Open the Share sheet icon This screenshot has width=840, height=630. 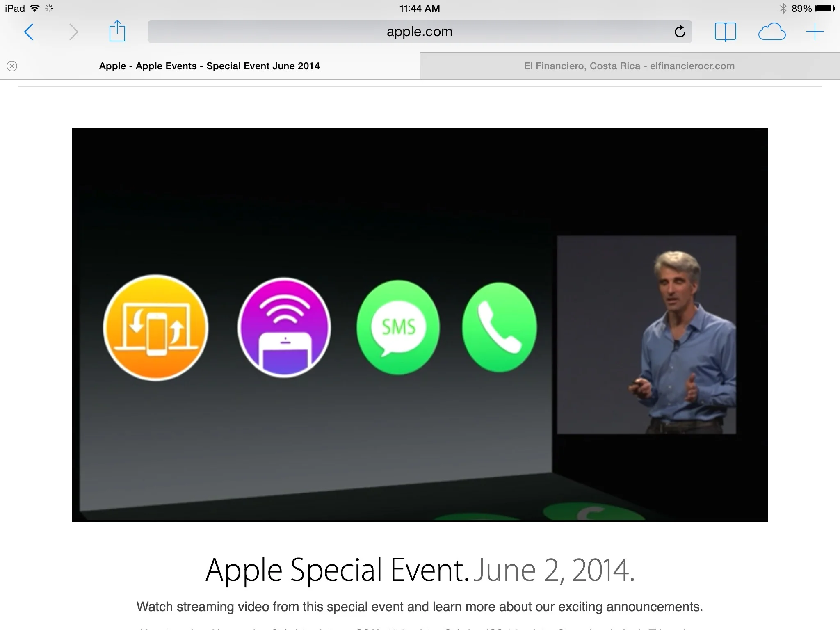click(117, 31)
